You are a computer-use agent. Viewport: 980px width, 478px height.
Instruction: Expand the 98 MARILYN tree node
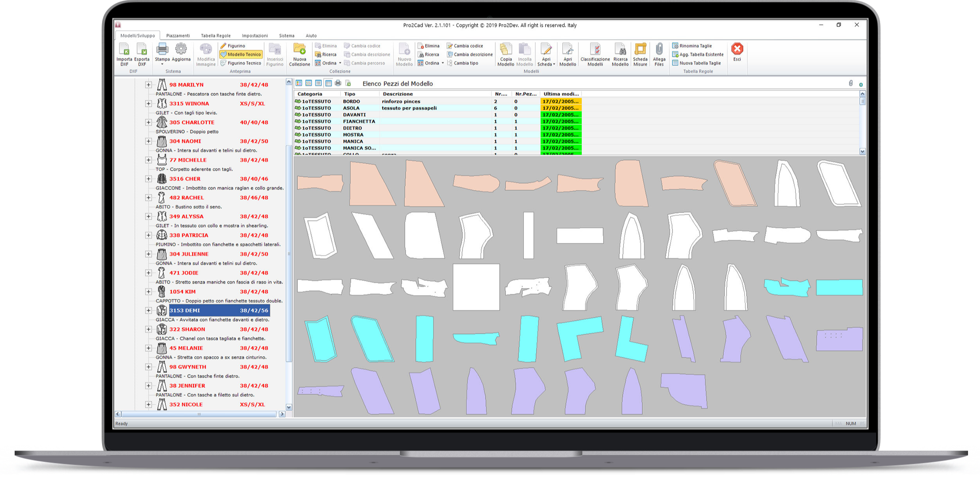tap(149, 85)
